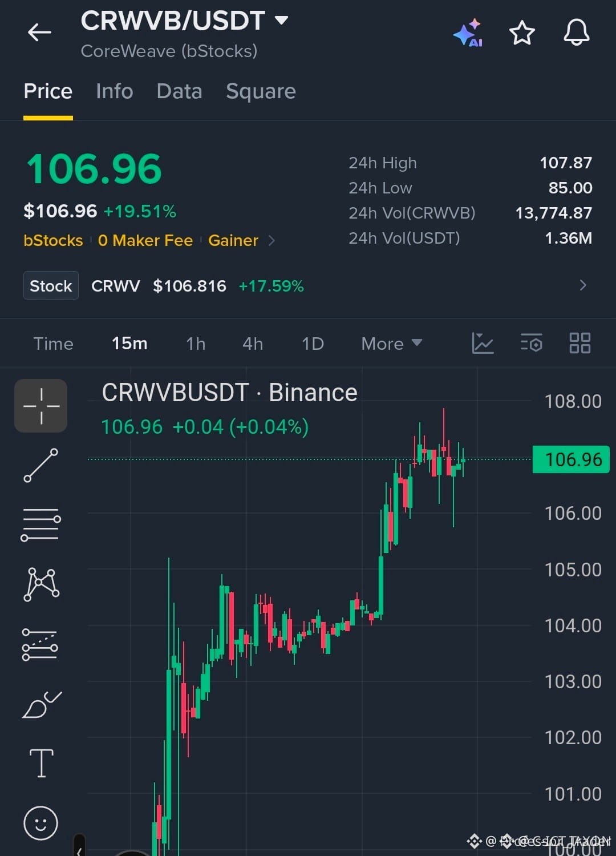Open chart settings icon
This screenshot has height=856, width=616.
532,343
